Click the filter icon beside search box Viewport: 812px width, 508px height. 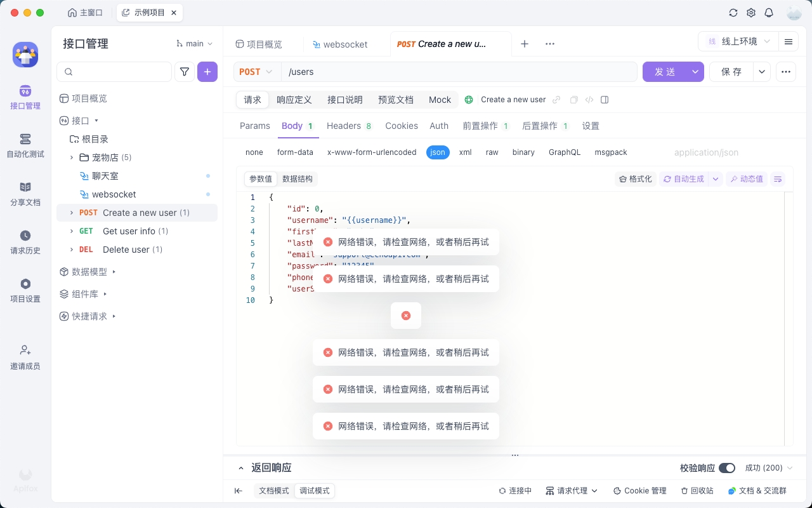[x=184, y=72]
